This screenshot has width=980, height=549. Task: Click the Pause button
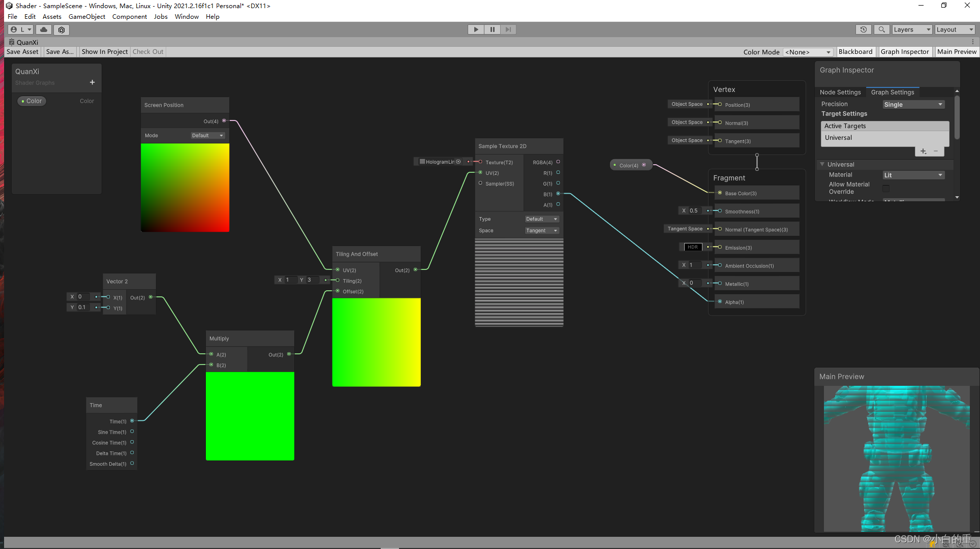492,29
